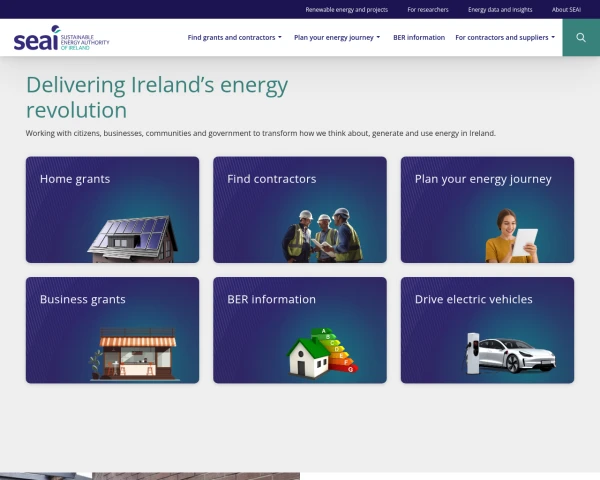Open BER information in main navigation
Viewport: 600px width, 480px height.
pyautogui.click(x=419, y=38)
